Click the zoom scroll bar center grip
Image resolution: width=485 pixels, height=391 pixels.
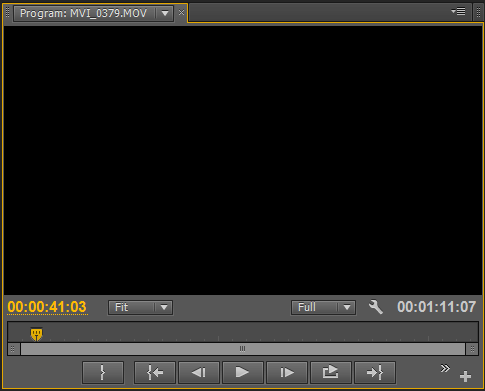[x=243, y=349]
